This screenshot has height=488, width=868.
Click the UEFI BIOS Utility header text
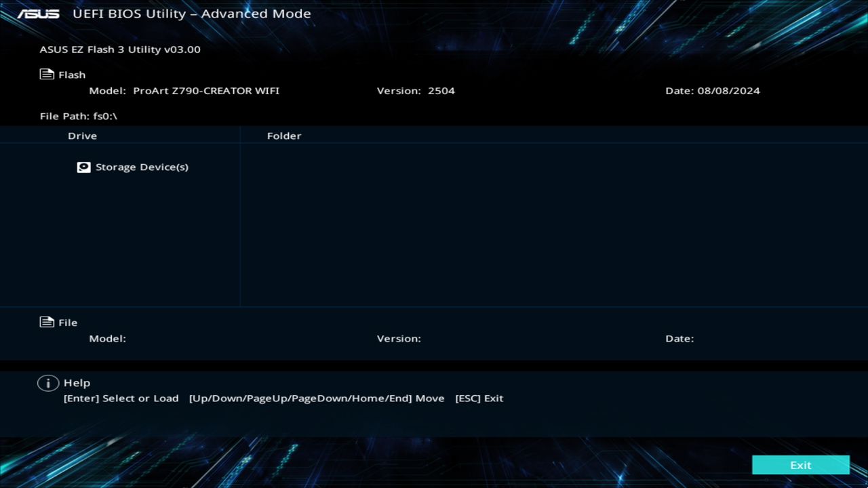pos(132,13)
